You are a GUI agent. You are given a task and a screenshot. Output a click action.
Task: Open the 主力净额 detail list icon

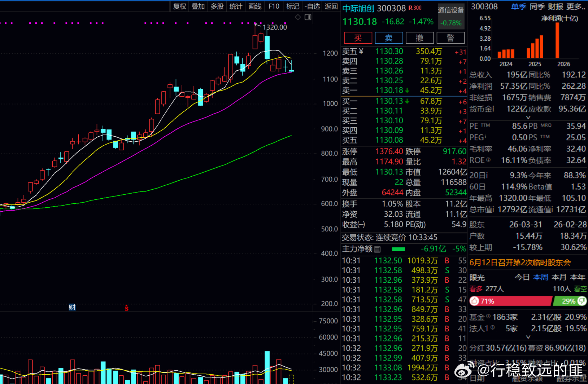377,249
